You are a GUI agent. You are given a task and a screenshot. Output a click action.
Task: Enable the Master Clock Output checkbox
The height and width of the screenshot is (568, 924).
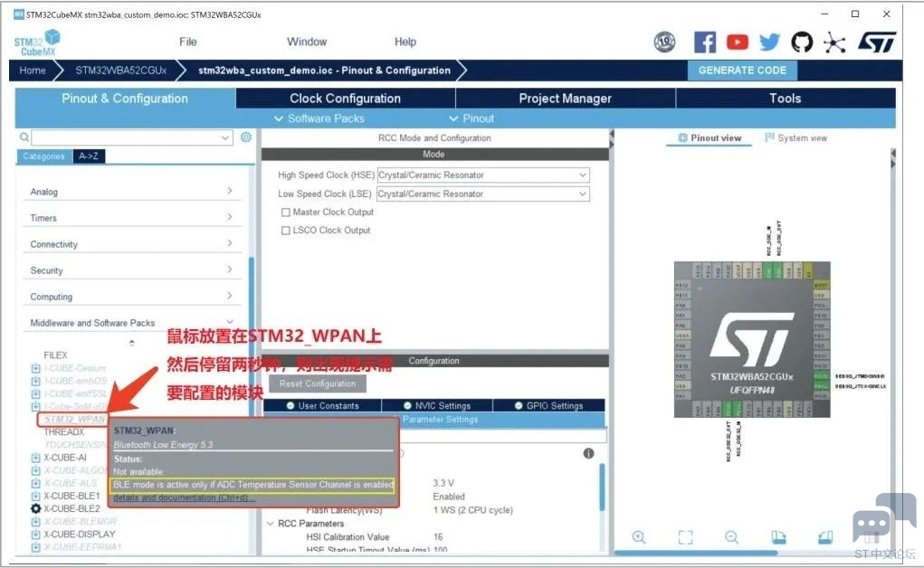coord(286,213)
